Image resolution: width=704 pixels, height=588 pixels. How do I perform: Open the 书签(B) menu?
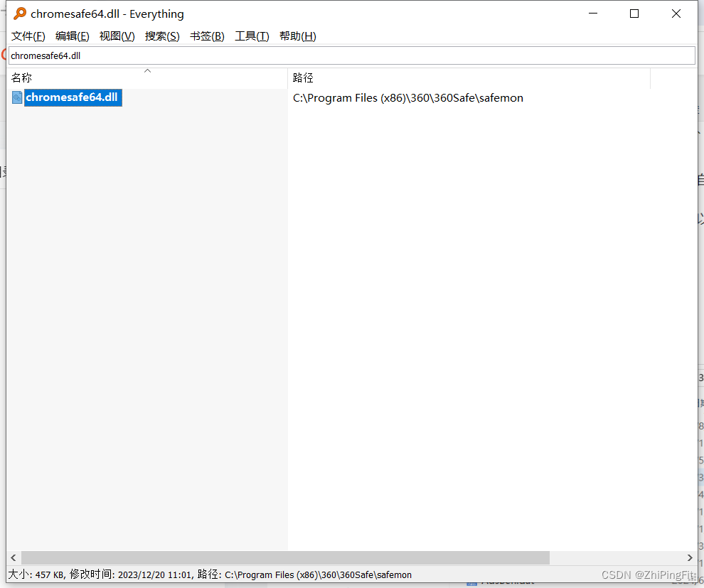click(x=207, y=36)
